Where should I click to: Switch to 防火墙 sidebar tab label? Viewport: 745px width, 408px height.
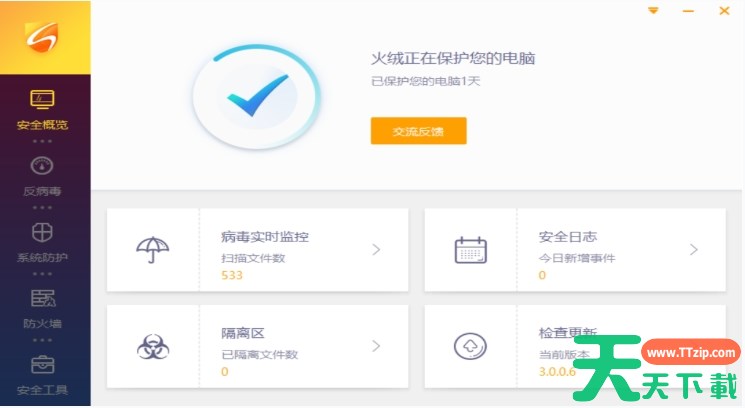pyautogui.click(x=42, y=323)
